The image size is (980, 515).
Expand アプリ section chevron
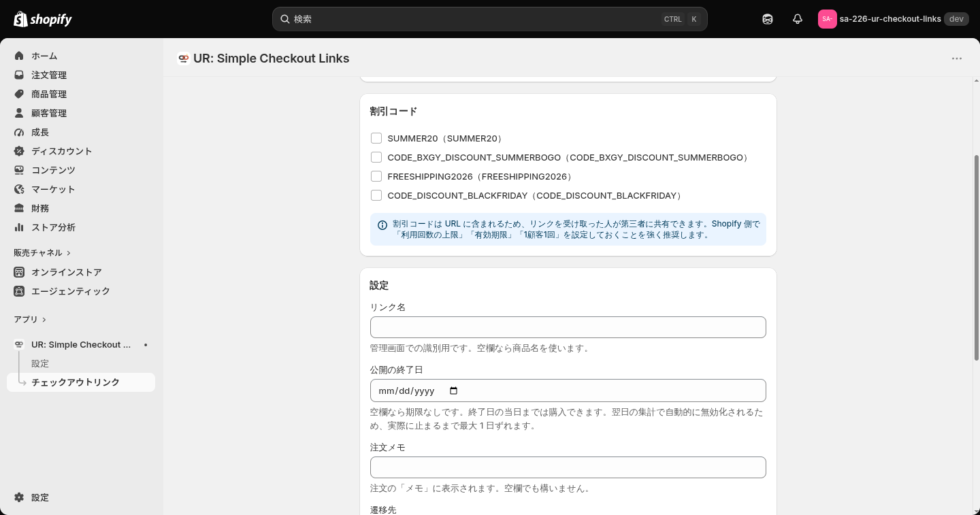tap(44, 320)
